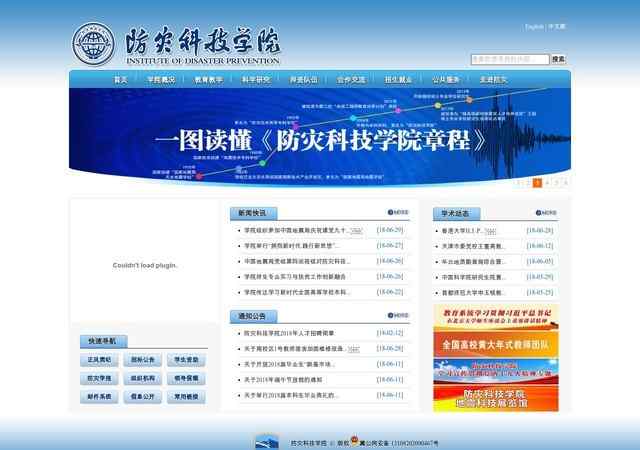This screenshot has width=640, height=450.
Task: Select carousel slide indicator 5
Action: 556,183
